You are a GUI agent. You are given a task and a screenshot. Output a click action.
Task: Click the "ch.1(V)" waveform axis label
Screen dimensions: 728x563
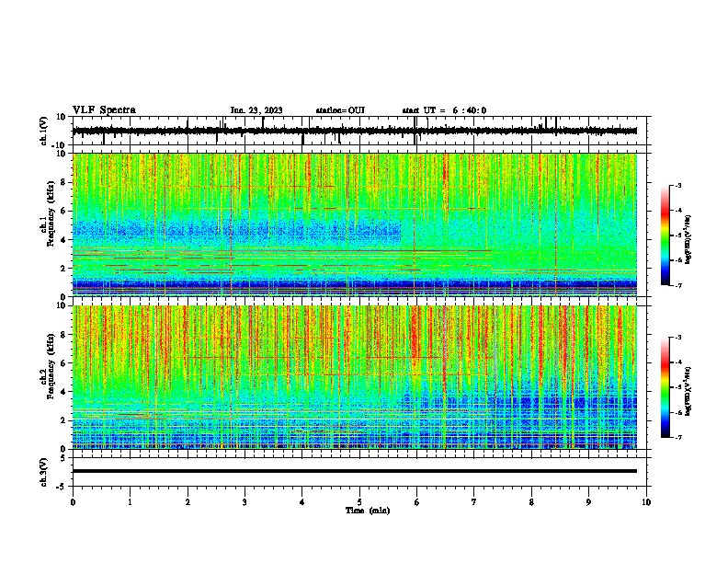point(44,131)
